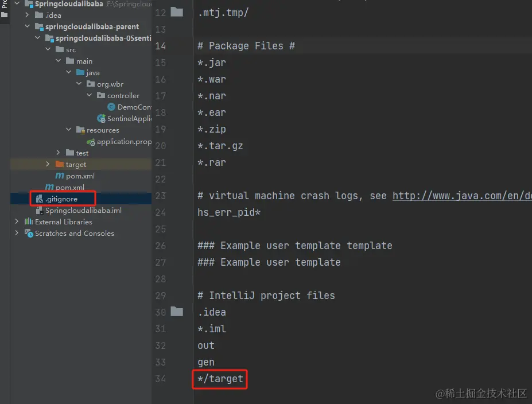Click '# IntelliJ project files' comment
This screenshot has height=404, width=532.
point(266,296)
